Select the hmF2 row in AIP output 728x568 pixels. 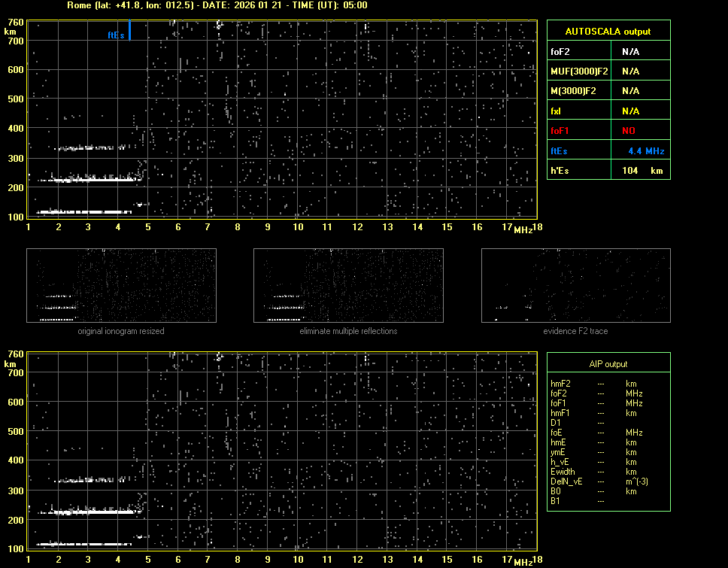pyautogui.click(x=561, y=384)
